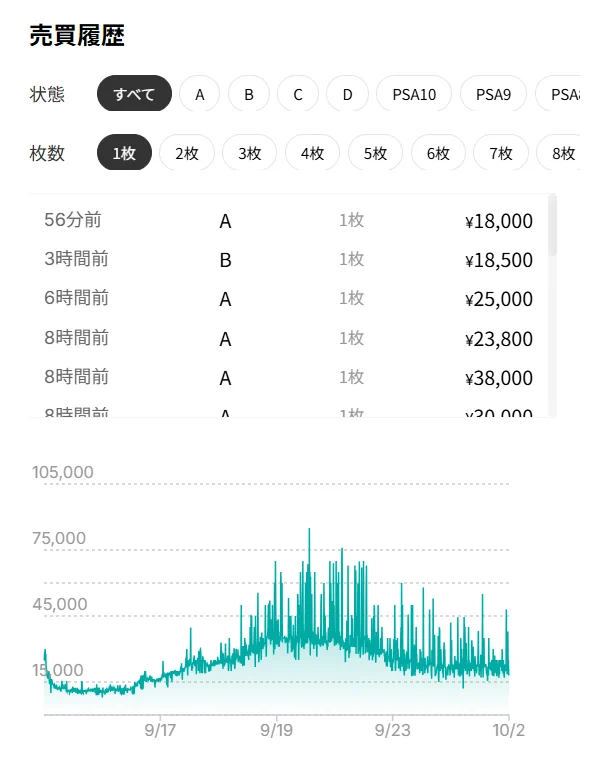The width and height of the screenshot is (596, 761).
Task: Select the 1枚 quantity filter
Action: click(x=124, y=152)
